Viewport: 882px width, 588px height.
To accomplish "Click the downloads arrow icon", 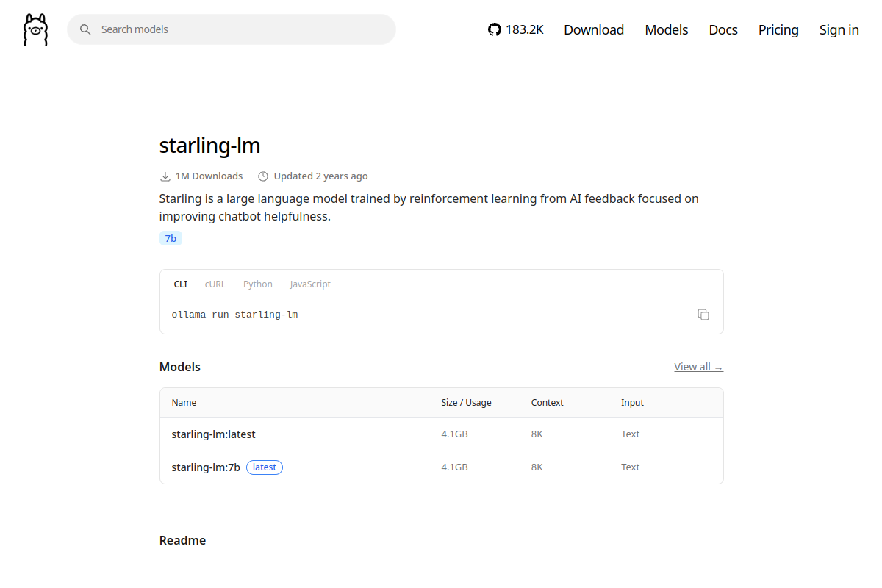I will coord(165,176).
